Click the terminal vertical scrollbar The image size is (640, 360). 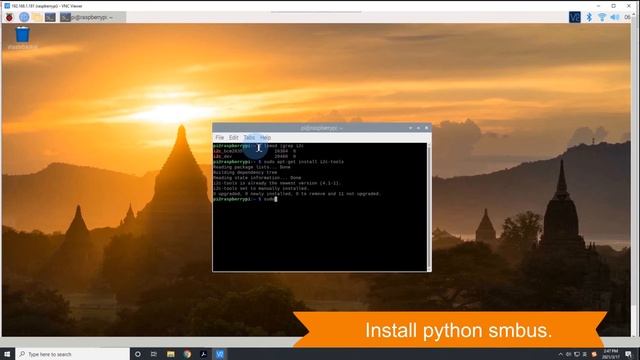click(429, 207)
